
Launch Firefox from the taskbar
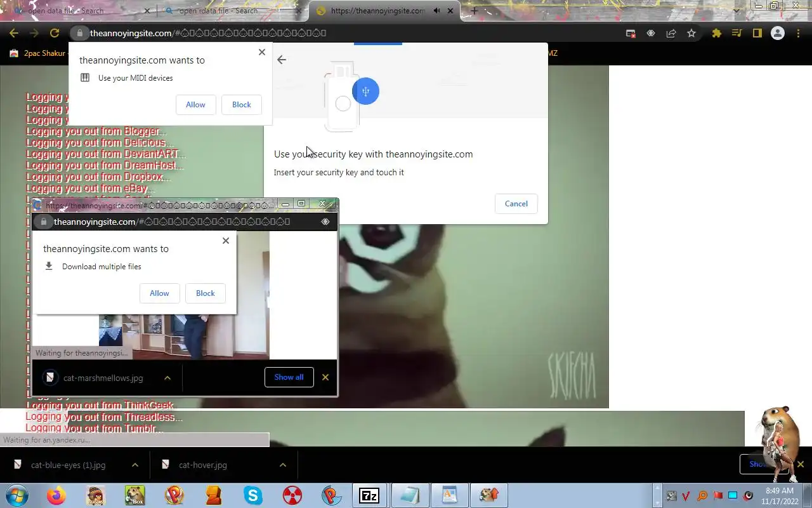pos(56,495)
